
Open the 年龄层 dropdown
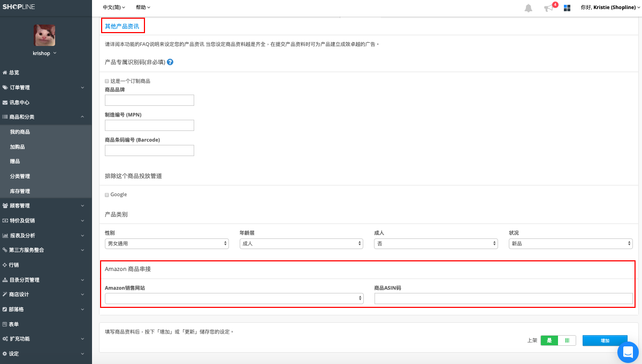(301, 243)
